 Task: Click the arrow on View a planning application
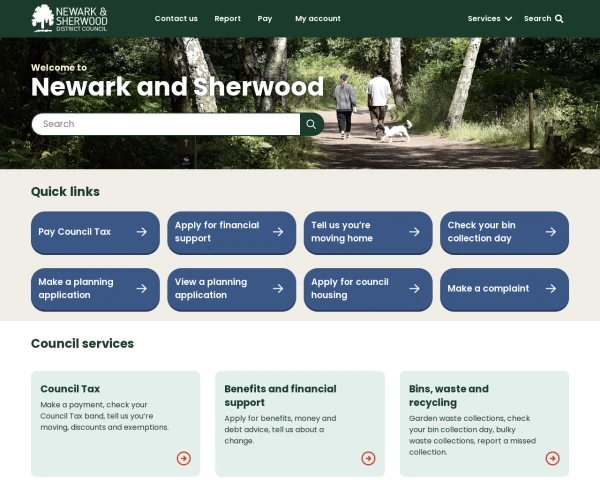tap(278, 288)
